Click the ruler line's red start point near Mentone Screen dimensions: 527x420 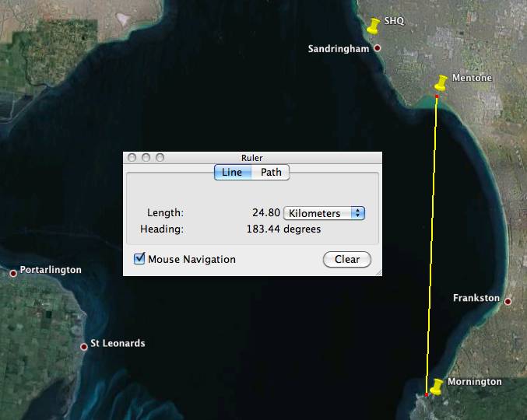437,96
